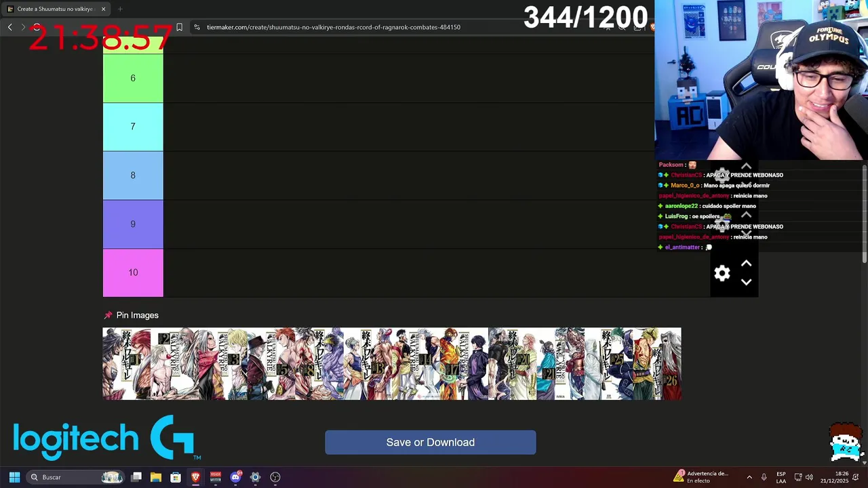Open OBS Studio from the taskbar

pyautogui.click(x=275, y=477)
